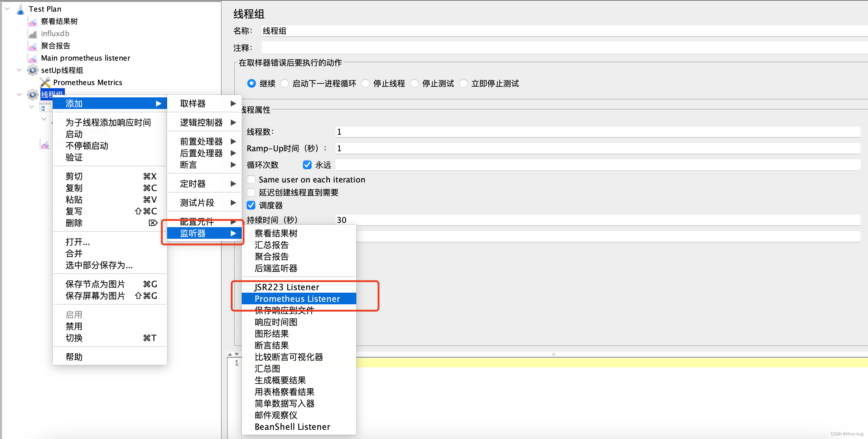868x439 pixels.
Task: Click the 线程组 gear icon
Action: 33,94
